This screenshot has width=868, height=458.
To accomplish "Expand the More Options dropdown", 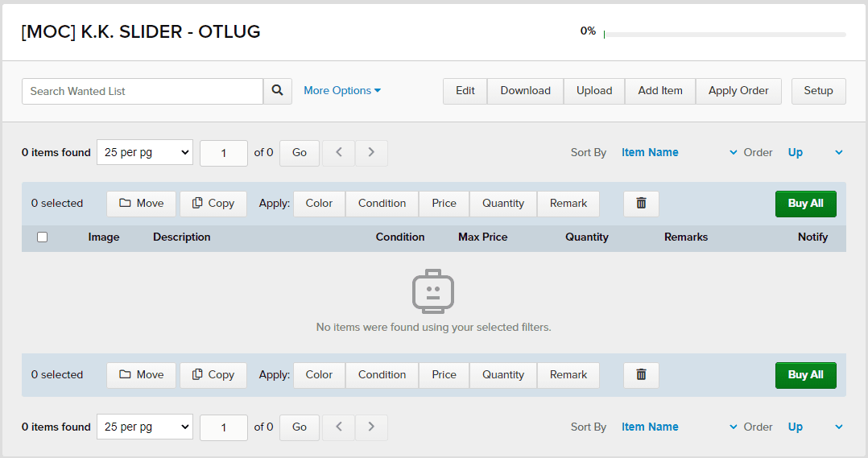I will 342,91.
